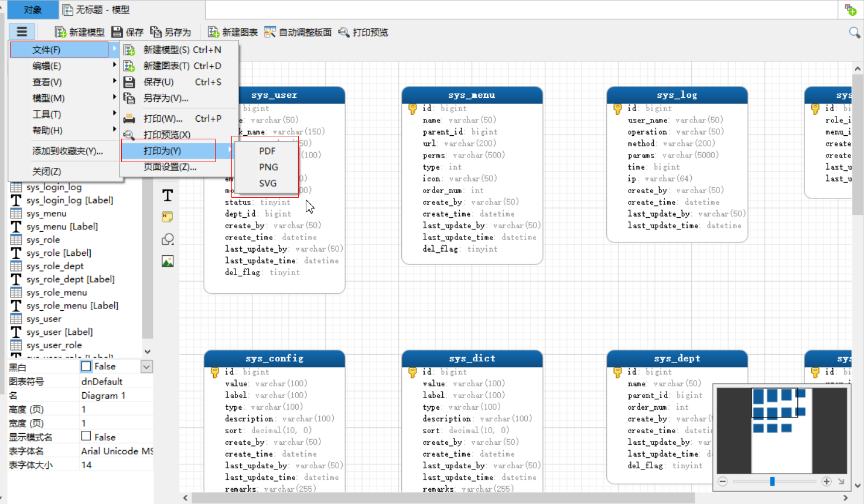Click label T icon beside sys_menu [Label]
This screenshot has height=504, width=864.
(16, 227)
